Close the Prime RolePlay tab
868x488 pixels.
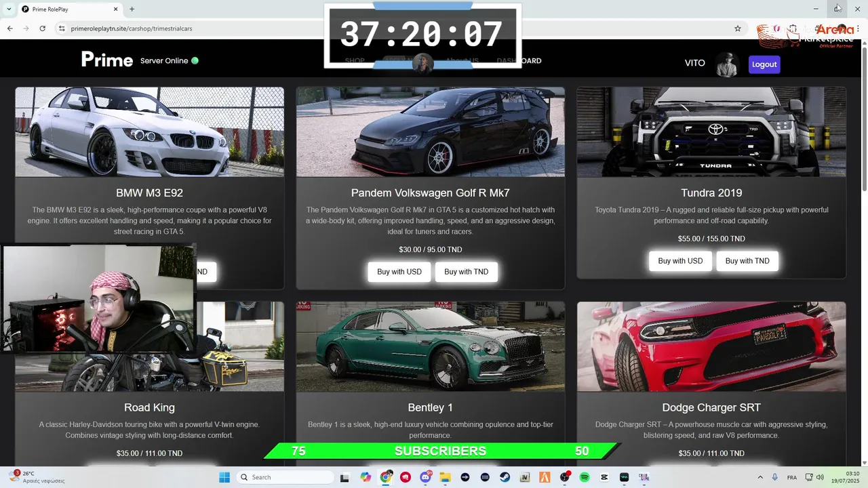point(115,9)
